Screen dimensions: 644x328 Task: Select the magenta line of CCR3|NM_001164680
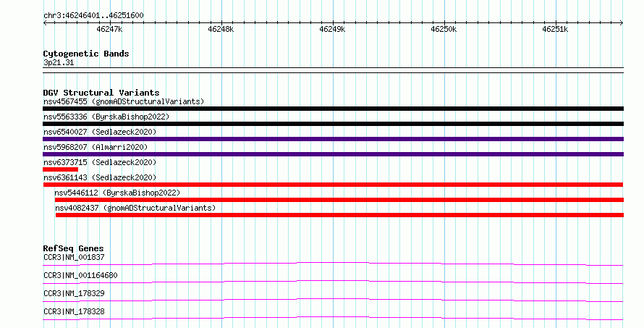pyautogui.click(x=333, y=282)
